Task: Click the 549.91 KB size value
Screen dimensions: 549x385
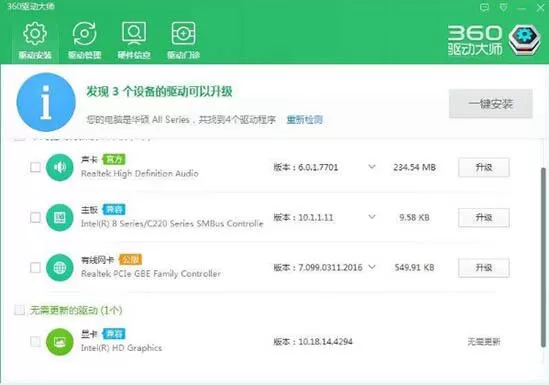Action: 415,268
